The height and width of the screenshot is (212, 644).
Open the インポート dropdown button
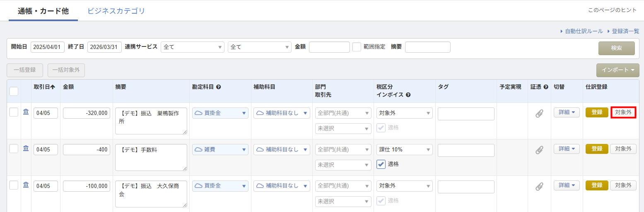point(617,70)
